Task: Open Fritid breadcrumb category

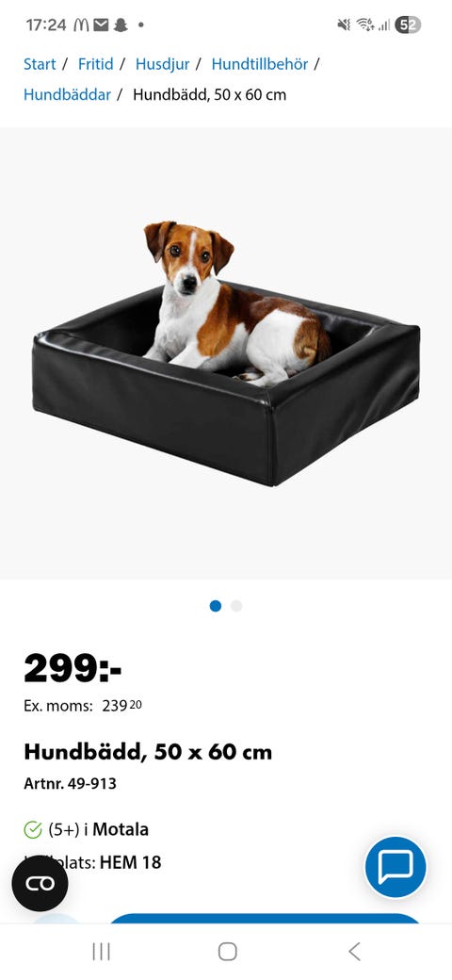Action: tap(95, 64)
